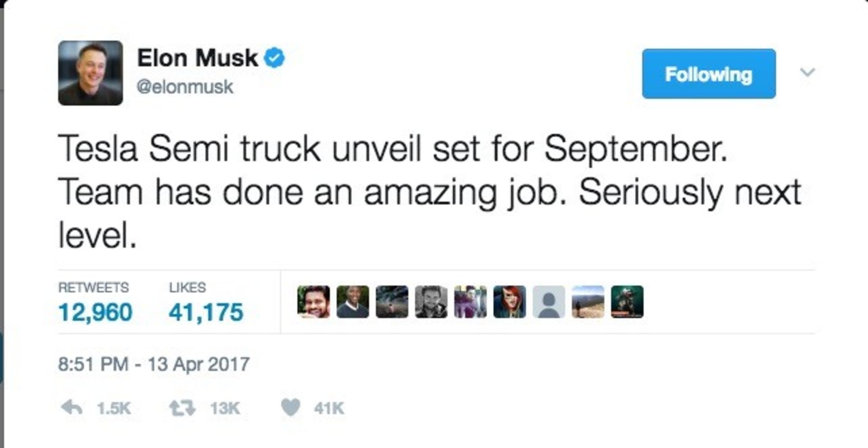Click the retweet arrows icon
This screenshot has width=868, height=448.
click(182, 408)
